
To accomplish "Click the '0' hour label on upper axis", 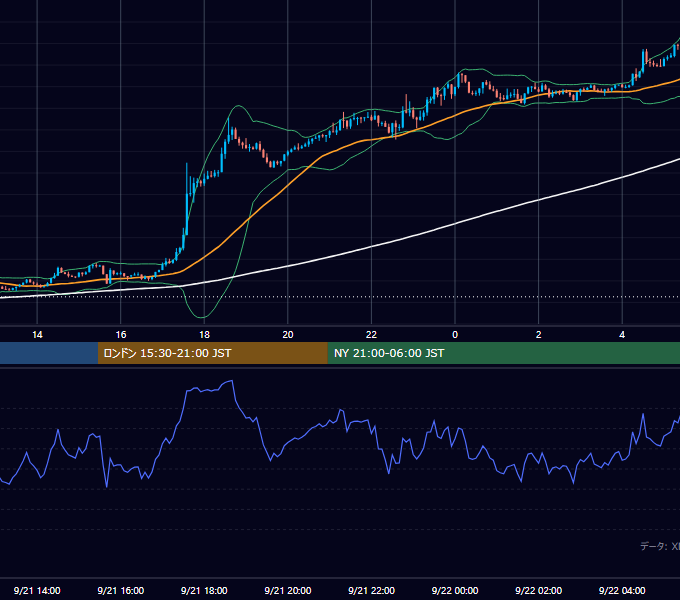I will [455, 335].
